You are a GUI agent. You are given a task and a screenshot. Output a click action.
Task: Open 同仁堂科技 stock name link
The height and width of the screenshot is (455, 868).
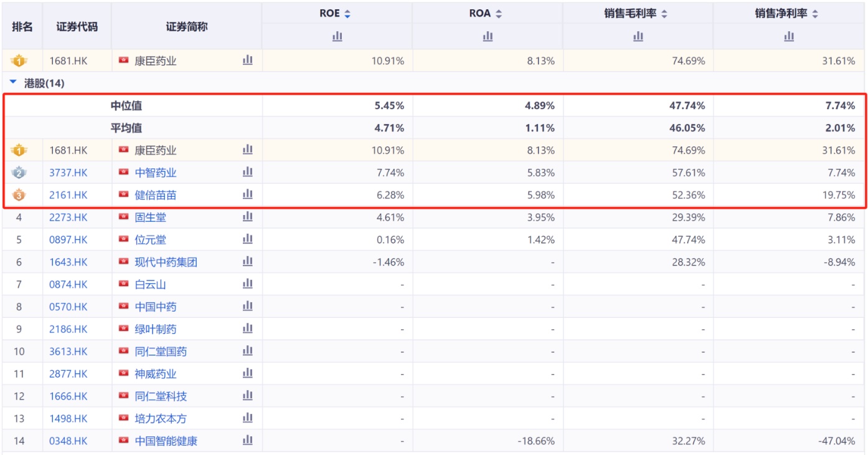[161, 396]
